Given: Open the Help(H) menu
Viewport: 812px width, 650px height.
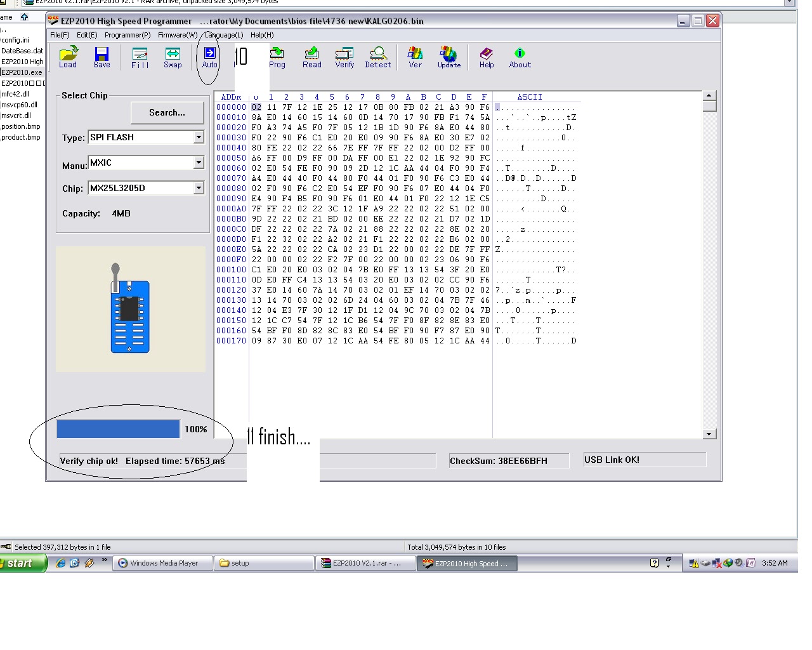Looking at the screenshot, I should pyautogui.click(x=262, y=35).
